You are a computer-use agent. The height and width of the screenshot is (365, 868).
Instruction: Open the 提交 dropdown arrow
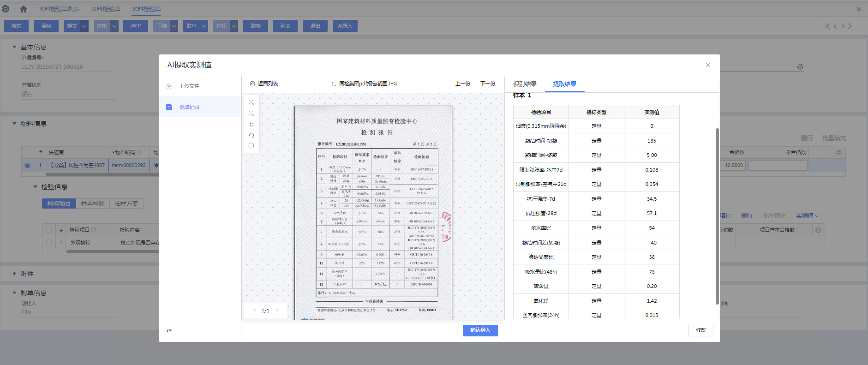[84, 26]
